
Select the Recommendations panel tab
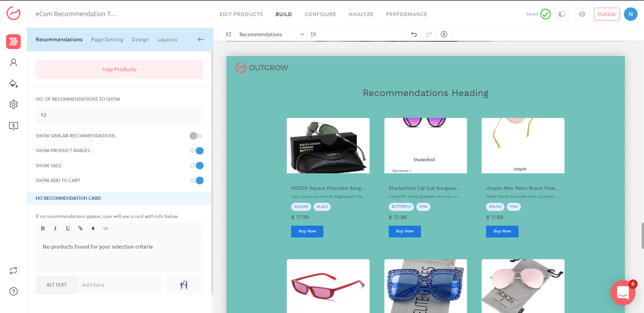tap(59, 39)
